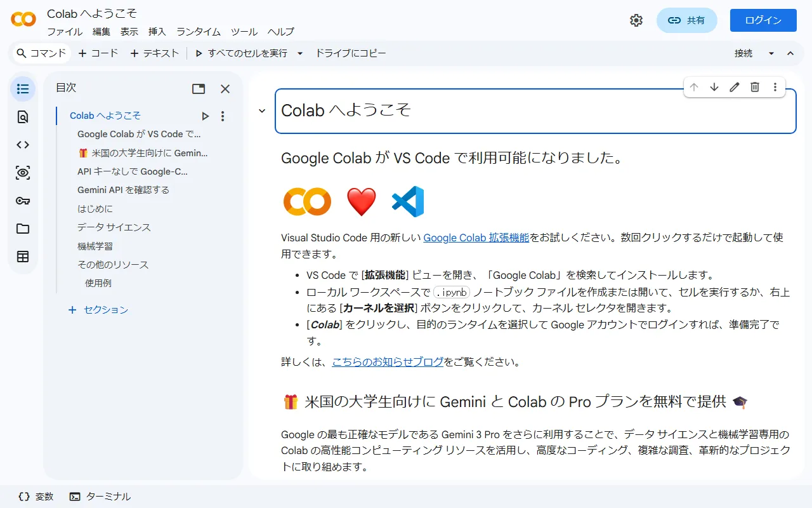Open the ツール menu
This screenshot has width=812, height=508.
(244, 32)
